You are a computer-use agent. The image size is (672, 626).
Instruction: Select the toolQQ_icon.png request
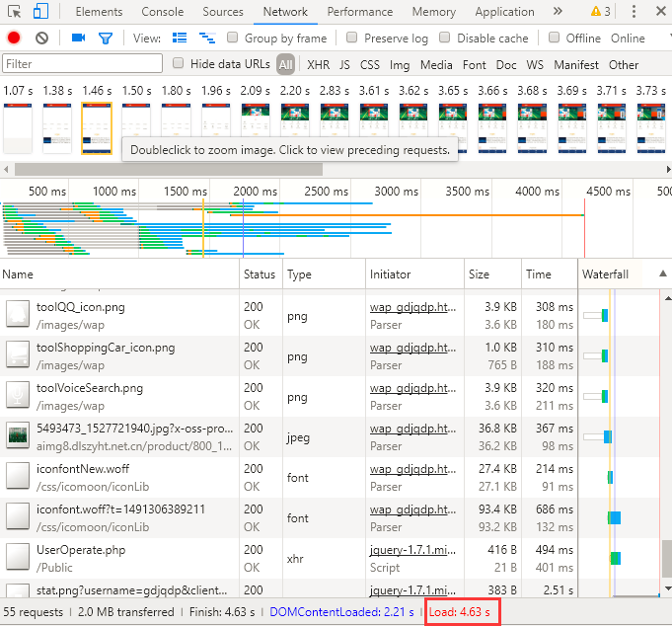point(81,307)
